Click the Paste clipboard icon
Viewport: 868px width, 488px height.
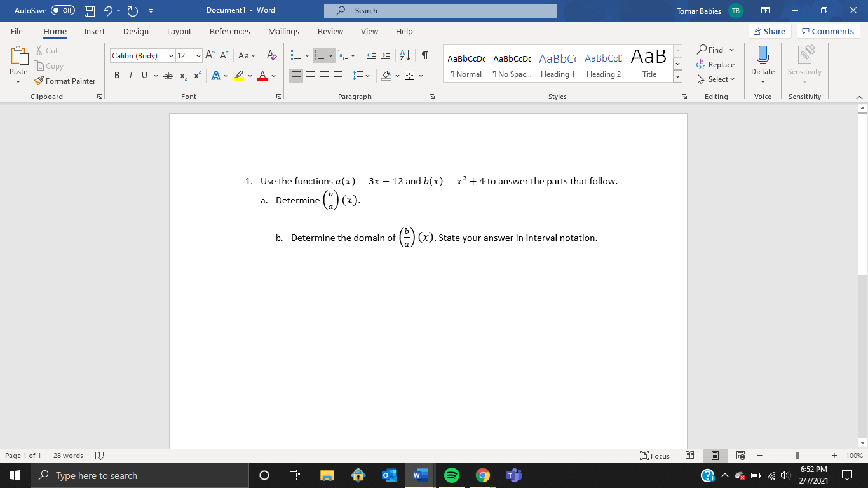(x=18, y=57)
